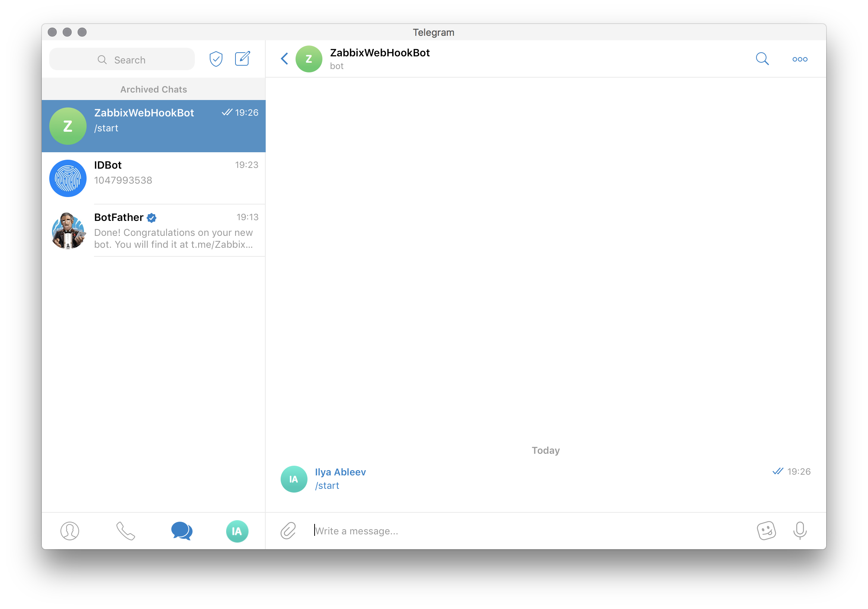This screenshot has width=868, height=609.
Task: Toggle the contacts tab at bottom navigation
Action: click(x=69, y=531)
